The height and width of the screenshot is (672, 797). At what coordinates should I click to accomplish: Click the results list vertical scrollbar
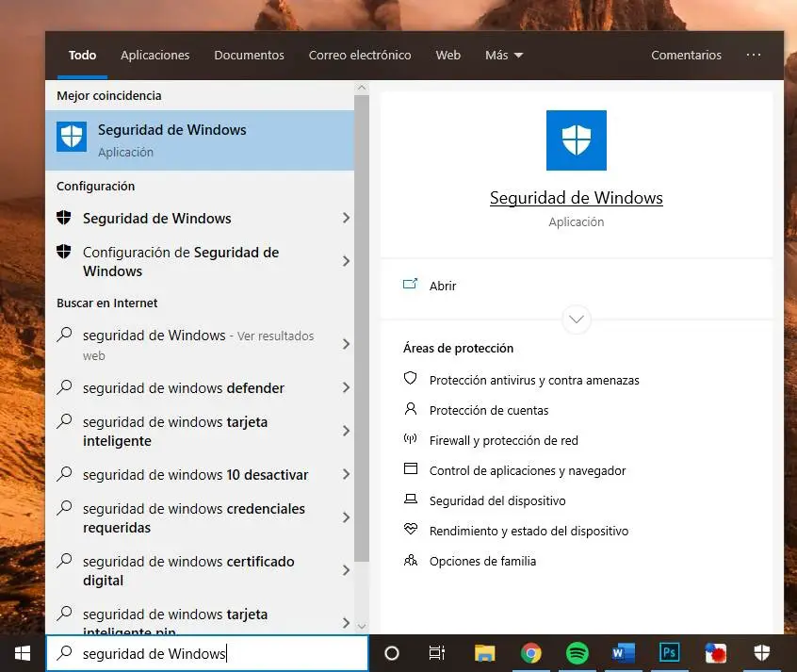[x=362, y=328]
